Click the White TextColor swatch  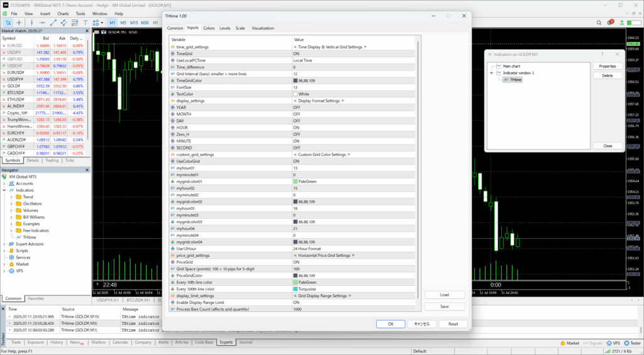[x=296, y=94]
